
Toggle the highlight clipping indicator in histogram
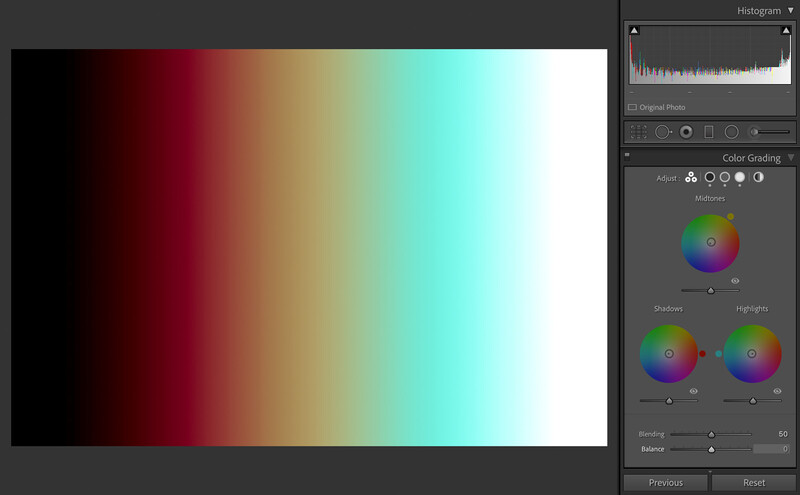pyautogui.click(x=786, y=31)
